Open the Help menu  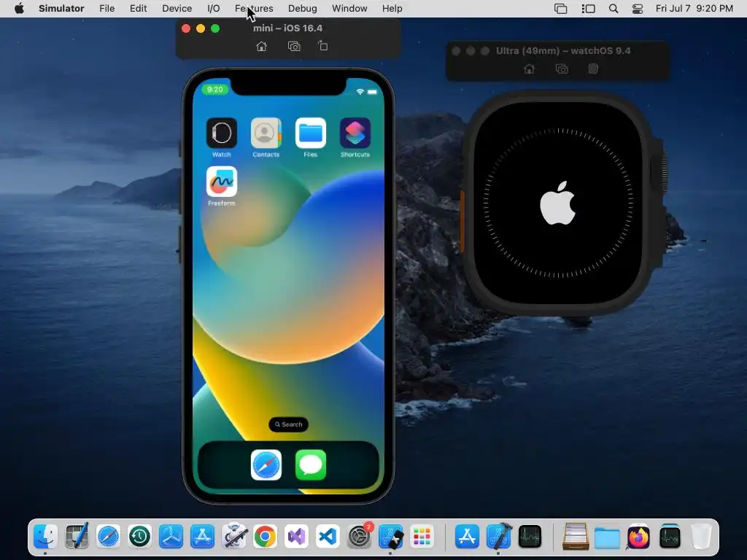click(392, 9)
